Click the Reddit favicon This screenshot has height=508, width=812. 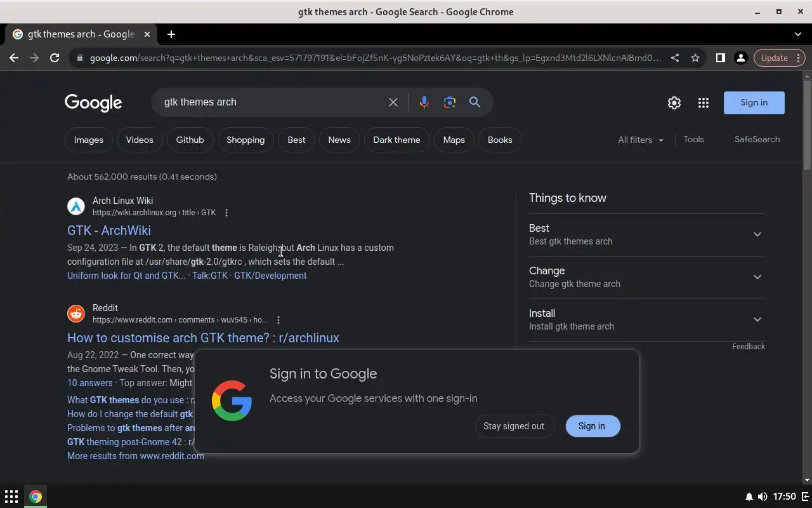(x=76, y=314)
